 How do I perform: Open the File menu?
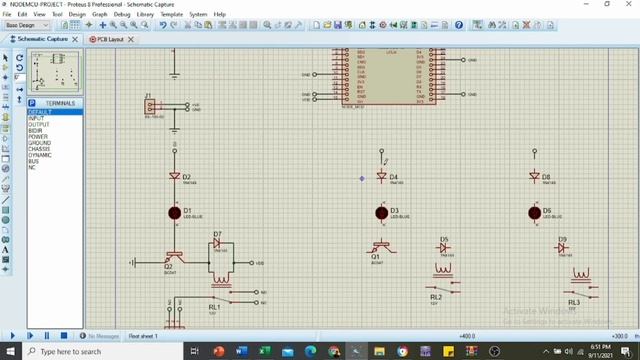tap(7, 14)
